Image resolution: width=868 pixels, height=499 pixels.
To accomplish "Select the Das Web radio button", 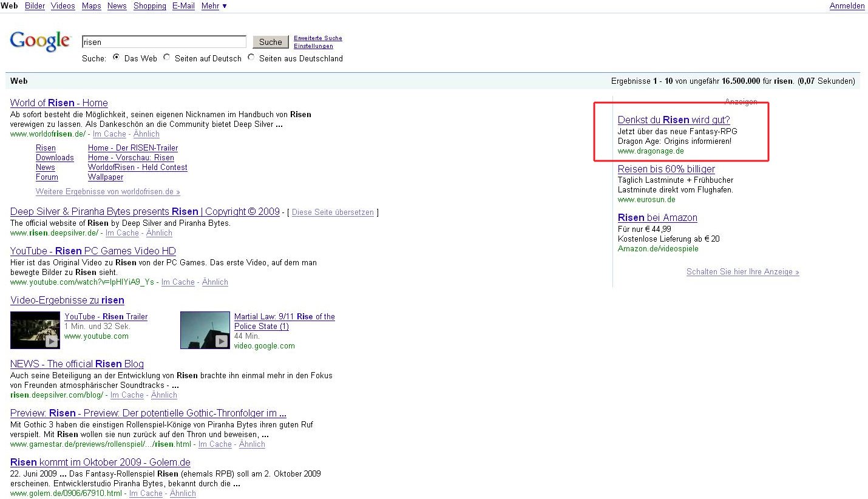I will 116,58.
